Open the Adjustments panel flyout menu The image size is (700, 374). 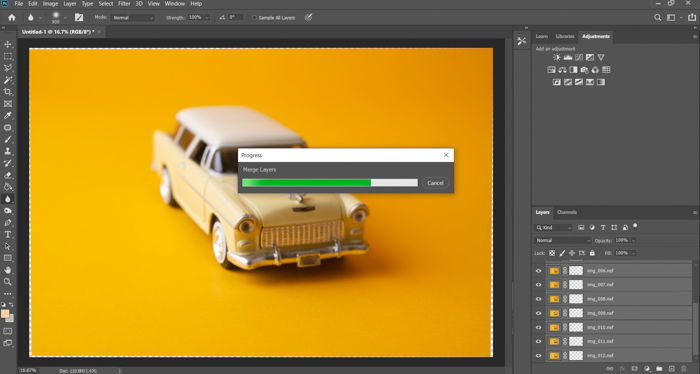(x=695, y=37)
